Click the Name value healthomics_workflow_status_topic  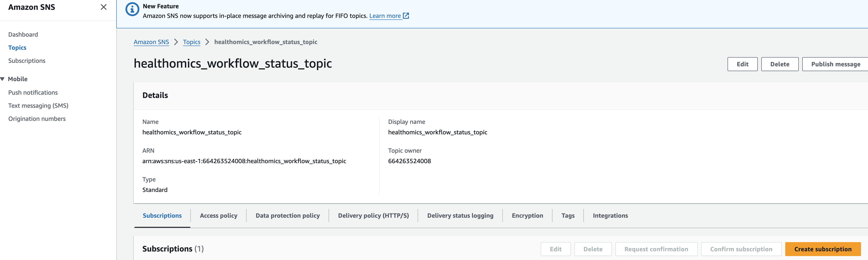click(192, 132)
